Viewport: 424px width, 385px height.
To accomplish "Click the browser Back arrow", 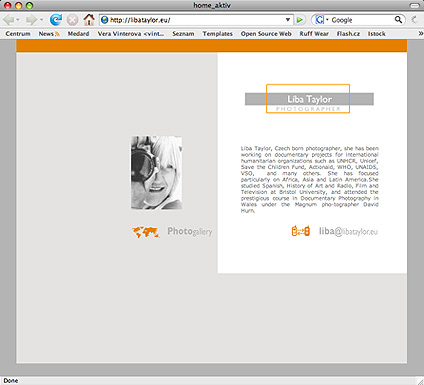I will 8,20.
